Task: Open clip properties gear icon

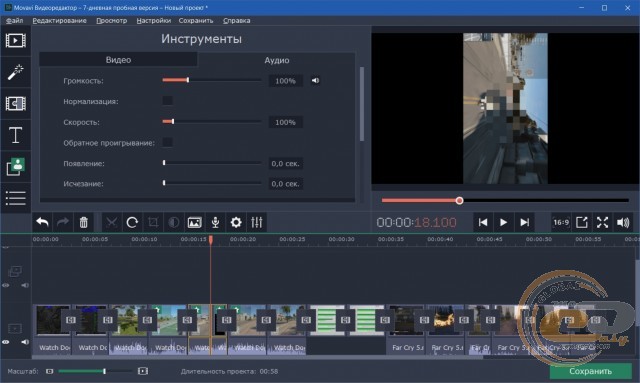Action: [236, 222]
